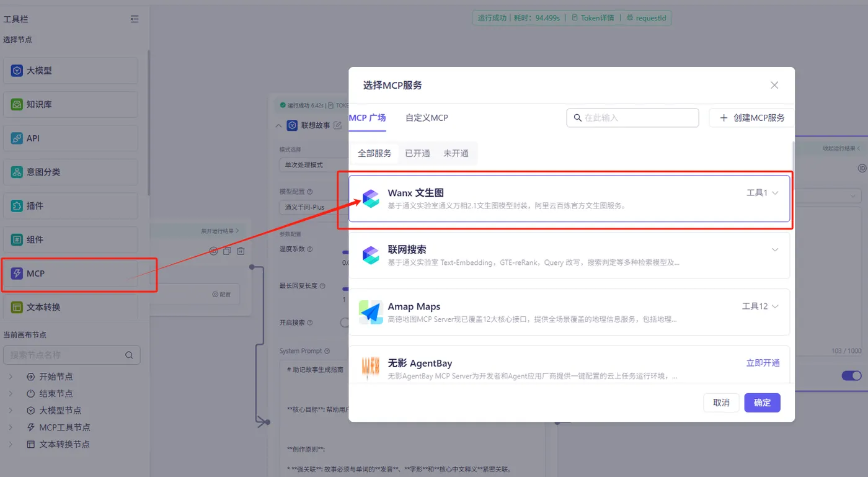Screen dimensions: 868x477
Task: Click the 联想故事 node hexagon icon
Action: point(293,125)
